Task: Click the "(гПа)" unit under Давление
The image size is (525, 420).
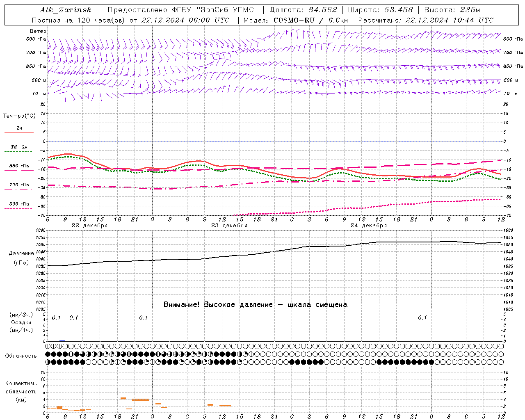Action: coord(21,263)
